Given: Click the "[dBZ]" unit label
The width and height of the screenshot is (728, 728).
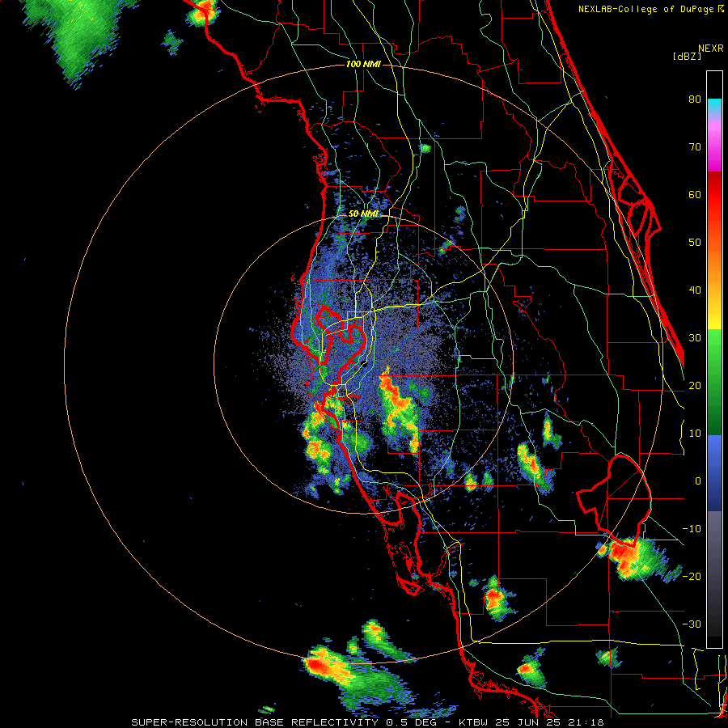Looking at the screenshot, I should click(x=687, y=56).
